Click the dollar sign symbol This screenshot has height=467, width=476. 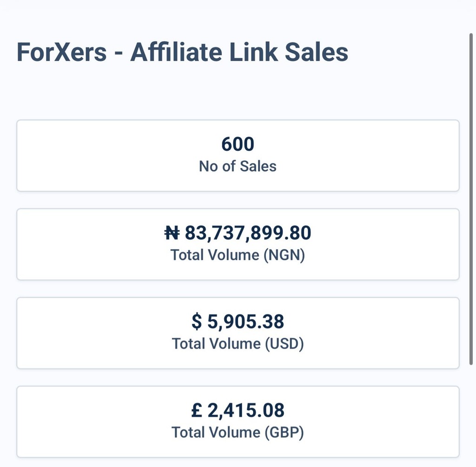[x=197, y=322]
